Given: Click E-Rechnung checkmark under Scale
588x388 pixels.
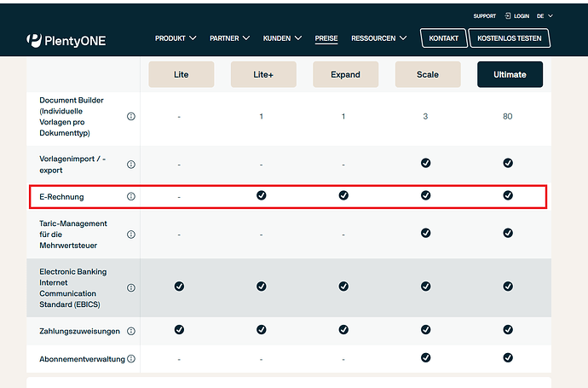Looking at the screenshot, I should [425, 195].
